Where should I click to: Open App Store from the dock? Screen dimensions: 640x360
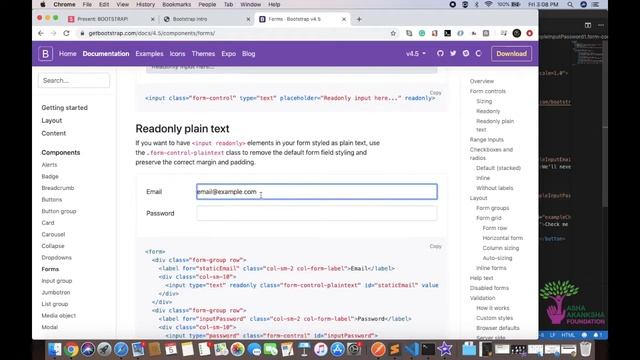338,349
